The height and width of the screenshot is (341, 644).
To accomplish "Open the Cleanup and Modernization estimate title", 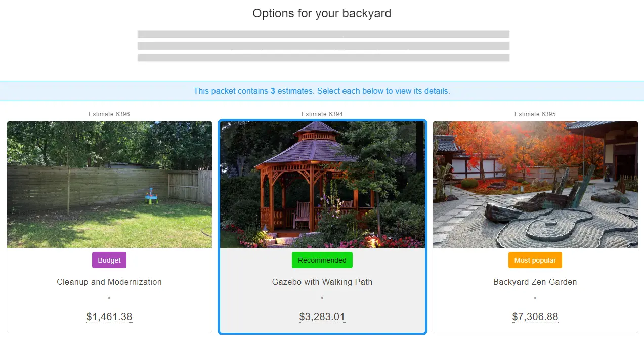I will tap(109, 282).
